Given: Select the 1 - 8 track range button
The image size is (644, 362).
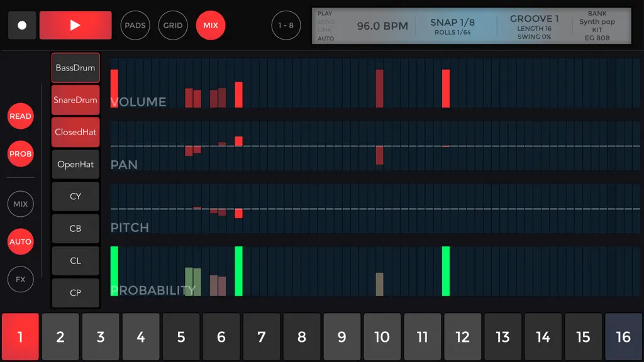Looking at the screenshot, I should point(286,25).
